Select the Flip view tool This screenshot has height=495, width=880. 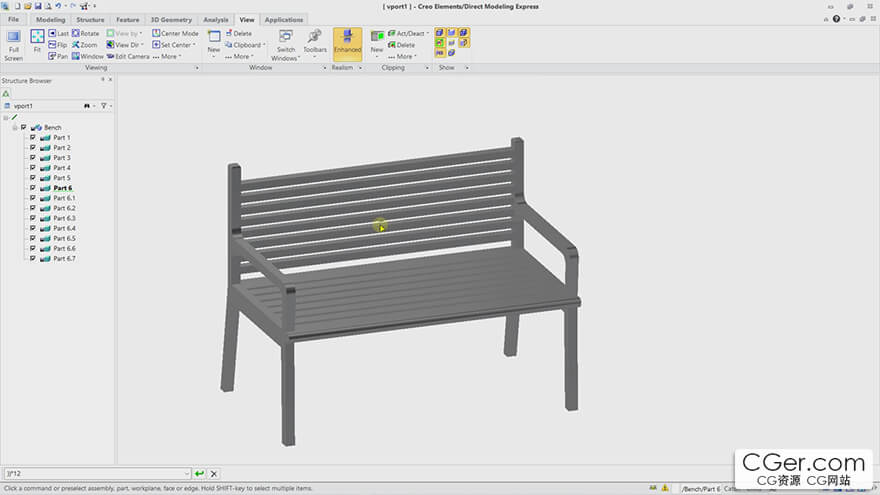click(x=57, y=44)
